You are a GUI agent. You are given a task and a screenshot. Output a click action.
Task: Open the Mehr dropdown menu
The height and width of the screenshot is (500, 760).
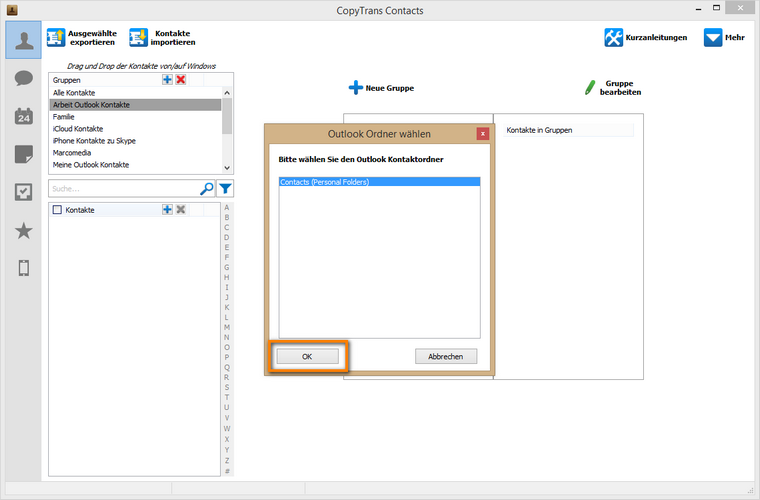pyautogui.click(x=724, y=37)
